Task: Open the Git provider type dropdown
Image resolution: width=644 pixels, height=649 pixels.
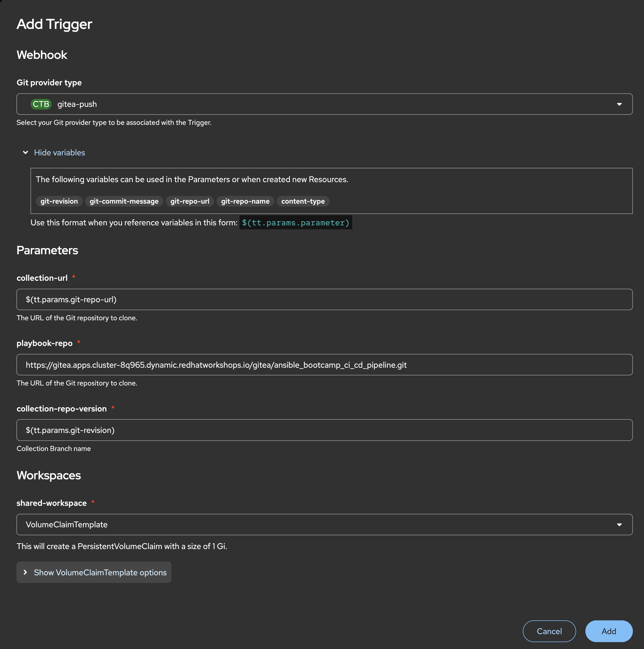Action: (x=324, y=104)
